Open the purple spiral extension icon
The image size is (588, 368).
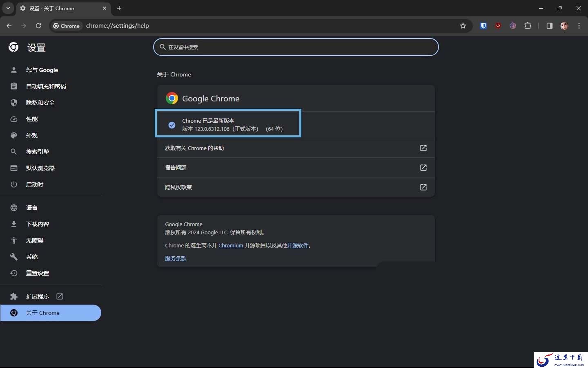click(x=513, y=26)
